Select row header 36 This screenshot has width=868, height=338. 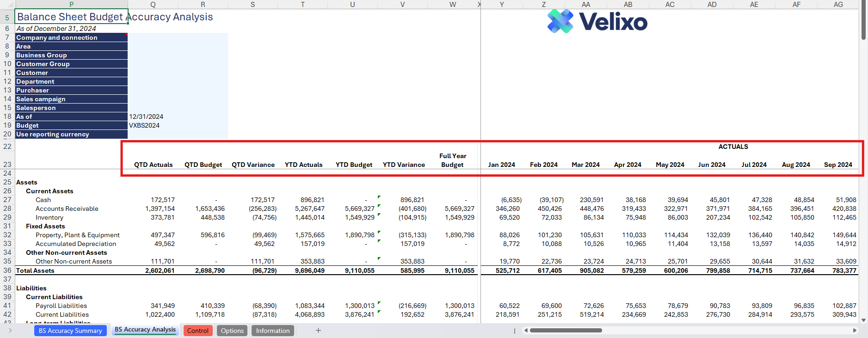pyautogui.click(x=7, y=270)
